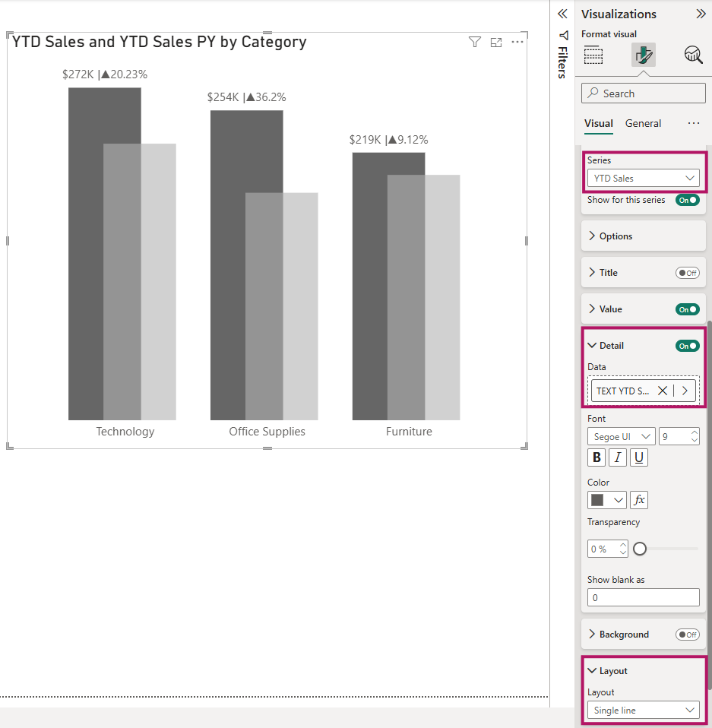Click the Show blank as input field
This screenshot has width=712, height=728.
coord(644,597)
